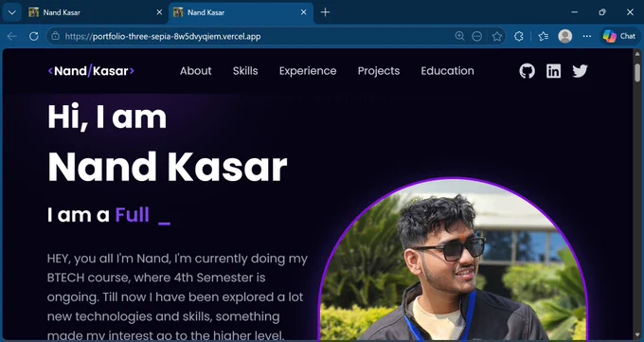This screenshot has height=342, width=644.
Task: Switch to the first Nand Kasar tab
Action: [95, 12]
